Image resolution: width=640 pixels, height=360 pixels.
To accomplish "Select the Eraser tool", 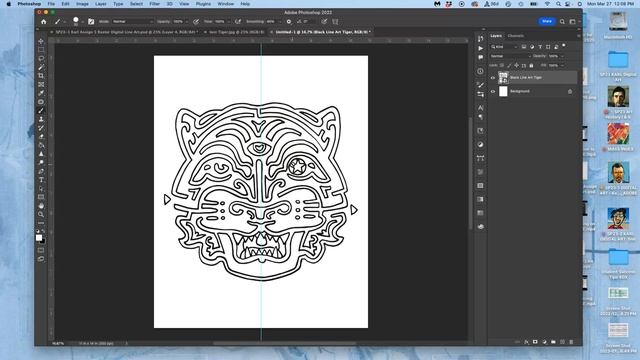I will 41,136.
